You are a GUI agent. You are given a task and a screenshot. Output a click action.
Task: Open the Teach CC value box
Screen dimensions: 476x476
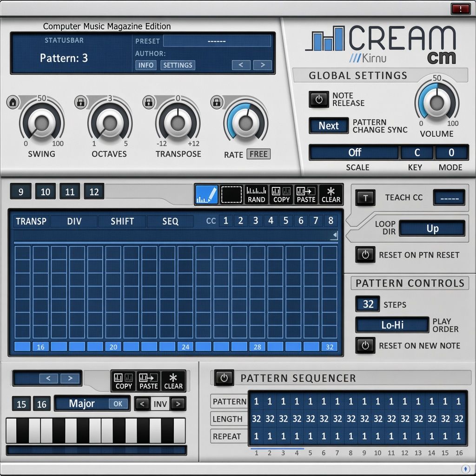(x=450, y=198)
